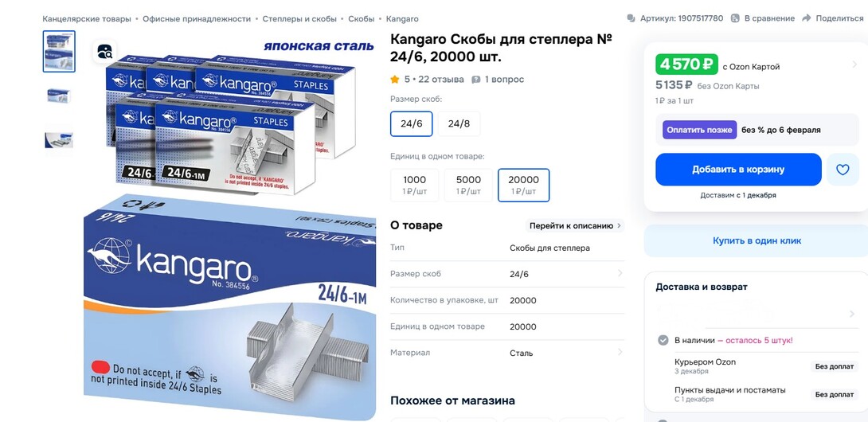Image resolution: width=868 pixels, height=422 pixels.
Task: Expand the price details chevron
Action: tap(853, 64)
